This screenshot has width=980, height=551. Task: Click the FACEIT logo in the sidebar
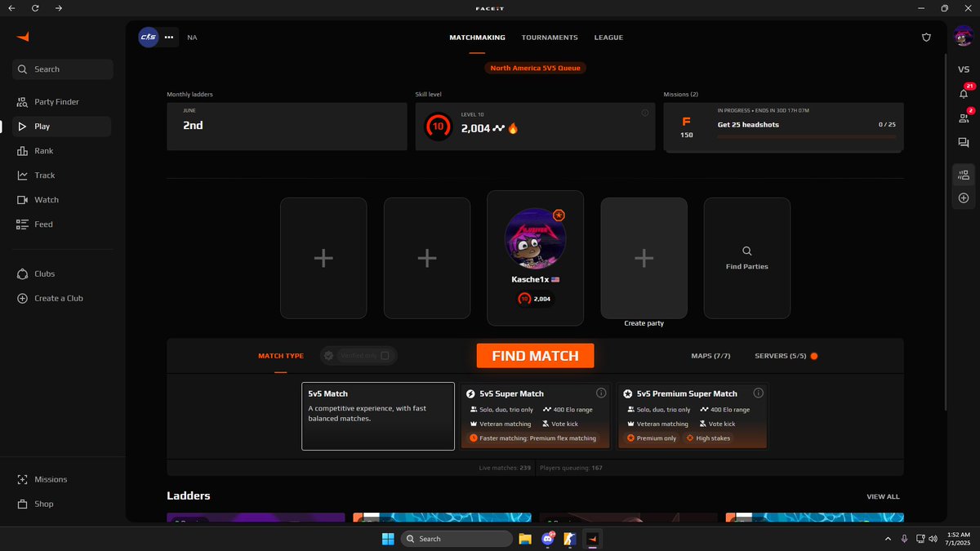coord(23,37)
